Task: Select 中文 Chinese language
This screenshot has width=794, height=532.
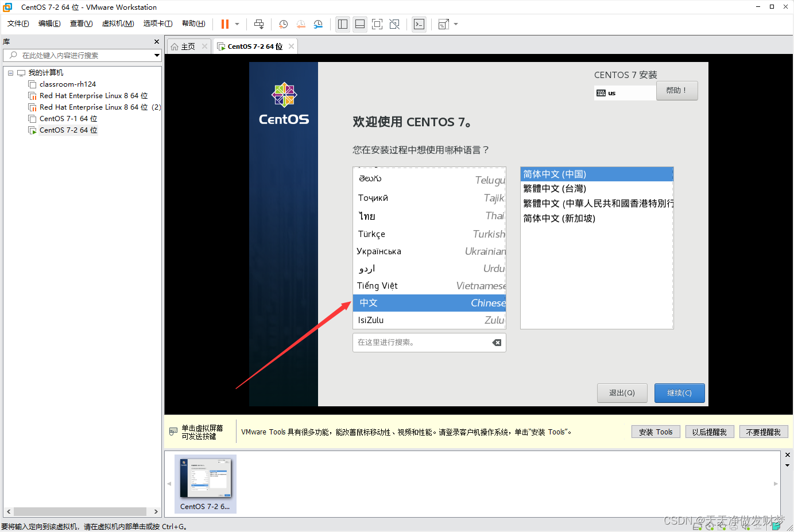Action: (x=429, y=303)
